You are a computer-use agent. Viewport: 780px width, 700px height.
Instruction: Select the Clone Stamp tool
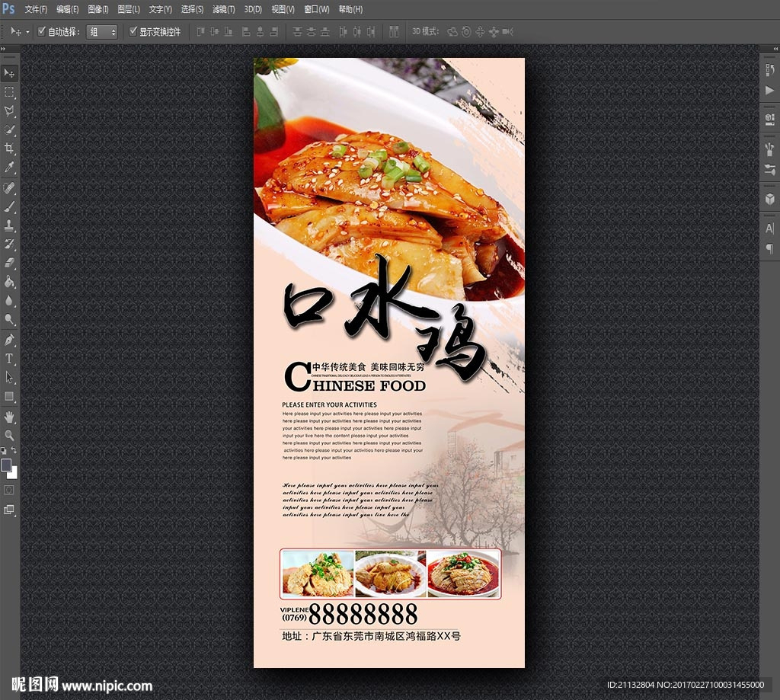pos(9,225)
